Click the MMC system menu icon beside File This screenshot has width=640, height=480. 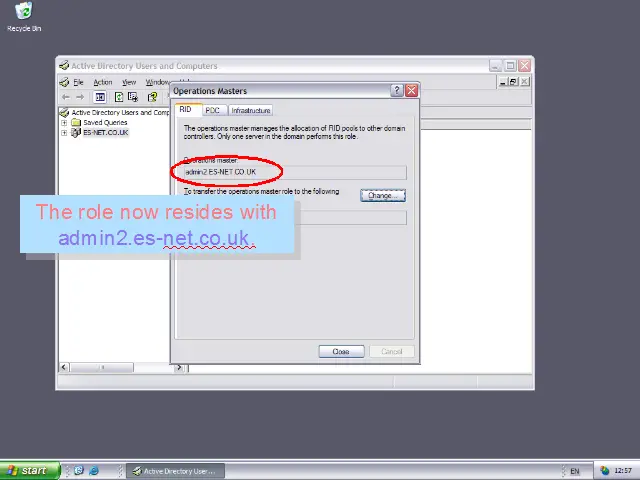(x=64, y=82)
